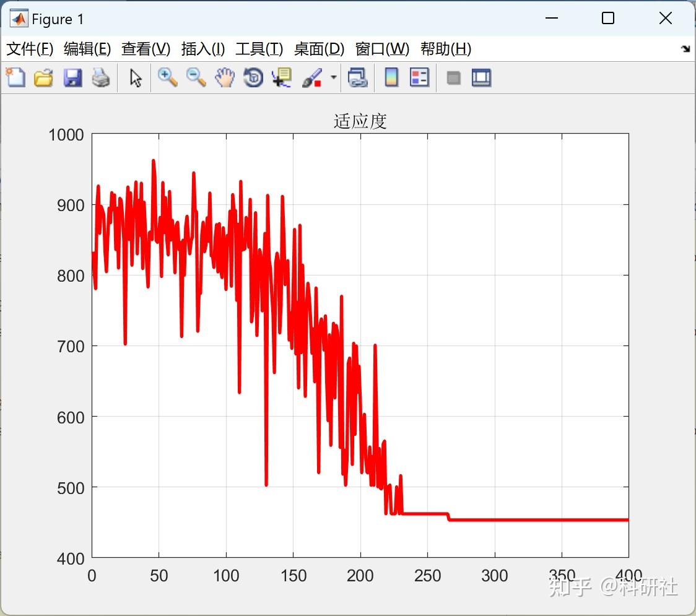This screenshot has height=616, width=696.
Task: Insert a colorbar
Action: click(x=391, y=77)
